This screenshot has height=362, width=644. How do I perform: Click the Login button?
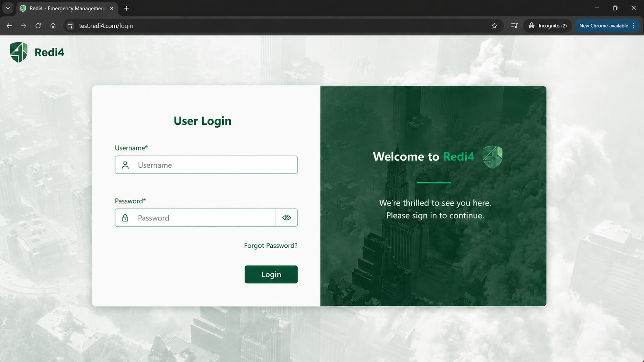[271, 274]
